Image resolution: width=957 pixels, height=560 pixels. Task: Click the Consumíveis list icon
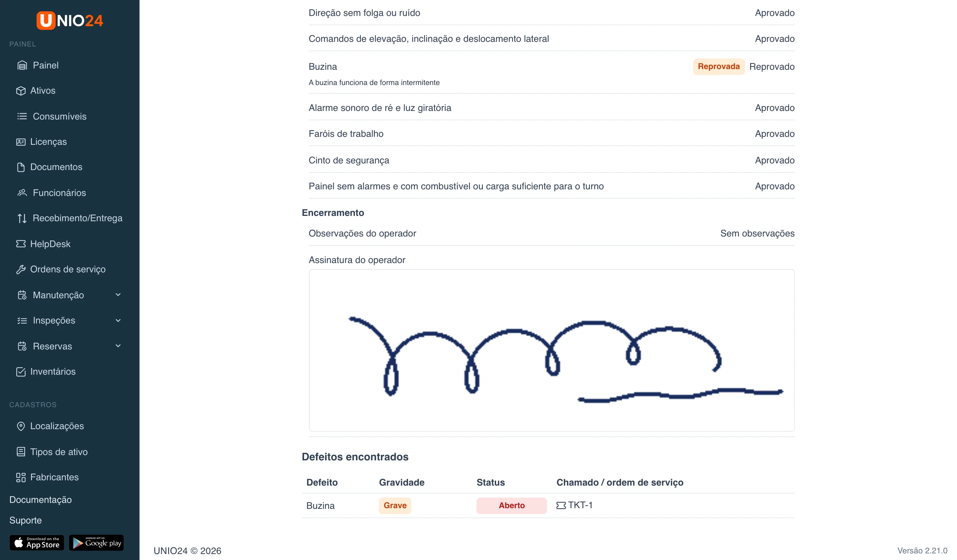pyautogui.click(x=22, y=116)
